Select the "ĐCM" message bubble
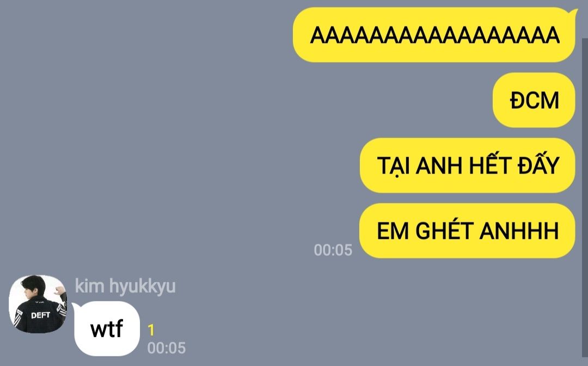 tap(534, 100)
